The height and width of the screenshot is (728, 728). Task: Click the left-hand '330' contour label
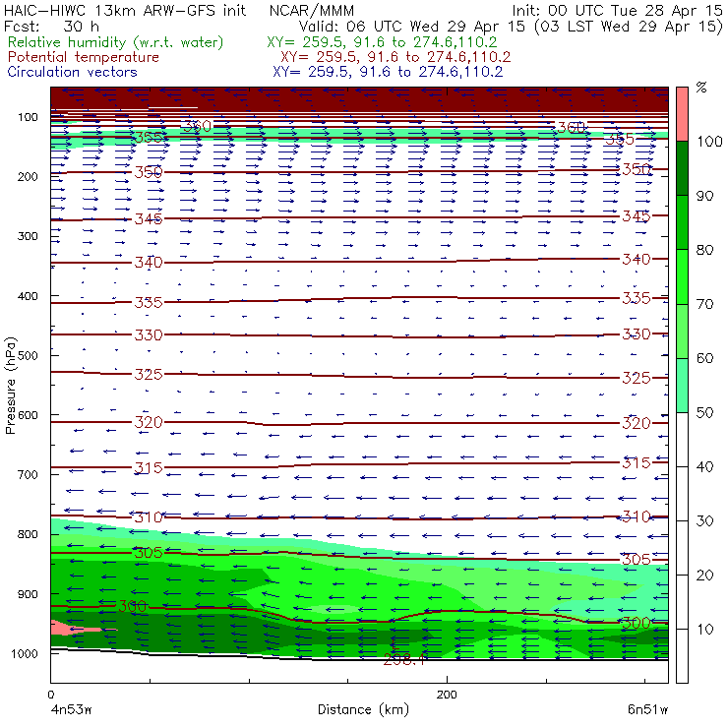coord(149,334)
